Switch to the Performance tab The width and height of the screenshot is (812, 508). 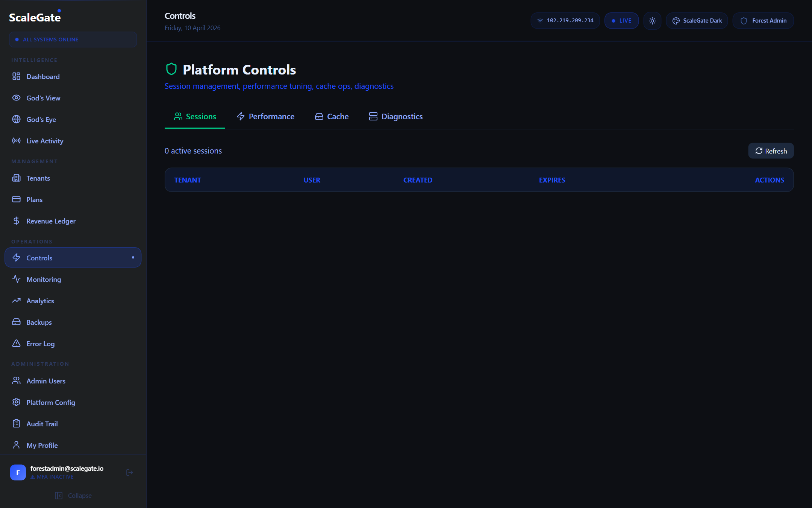(x=265, y=117)
